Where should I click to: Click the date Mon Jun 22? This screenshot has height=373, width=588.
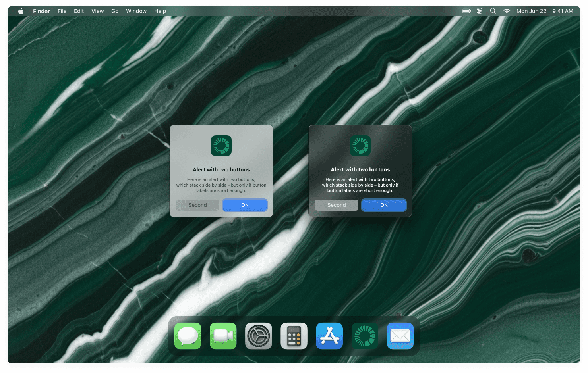point(531,11)
